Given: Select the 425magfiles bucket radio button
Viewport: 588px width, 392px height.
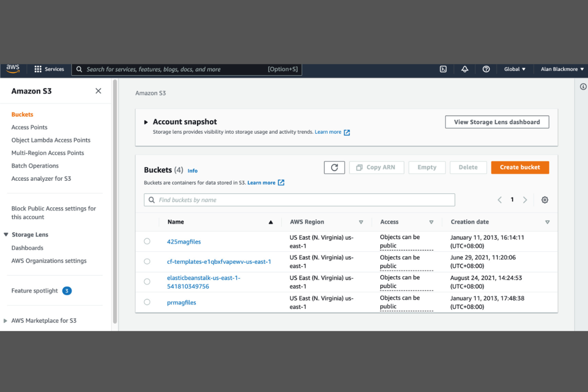Looking at the screenshot, I should coord(147,241).
